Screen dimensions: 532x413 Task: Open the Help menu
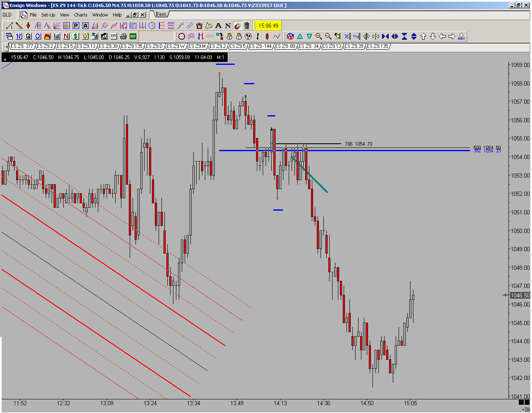click(x=117, y=15)
